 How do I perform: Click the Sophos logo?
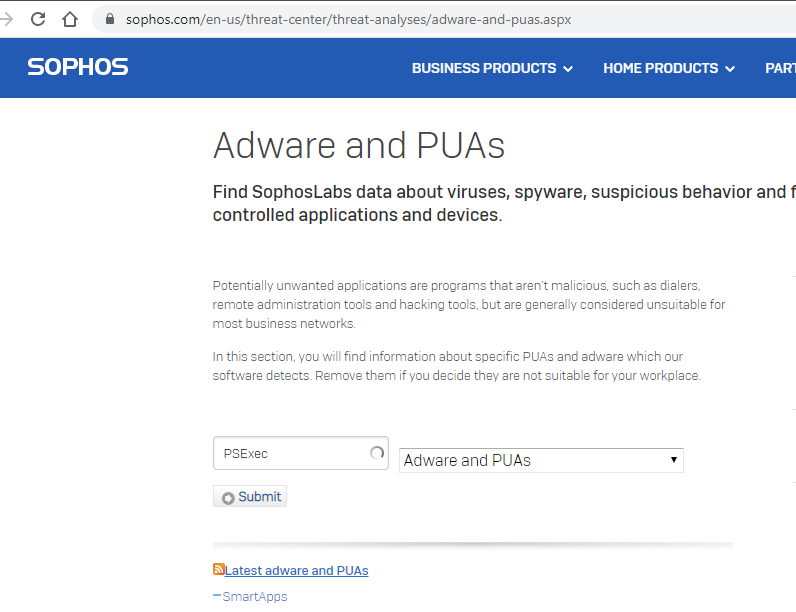click(78, 67)
